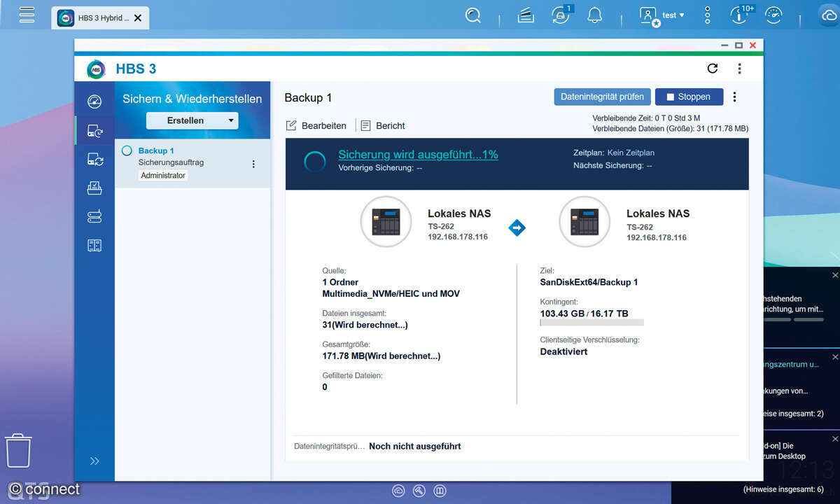
Task: Click the Kein Zeitplan schedule link
Action: coord(631,153)
